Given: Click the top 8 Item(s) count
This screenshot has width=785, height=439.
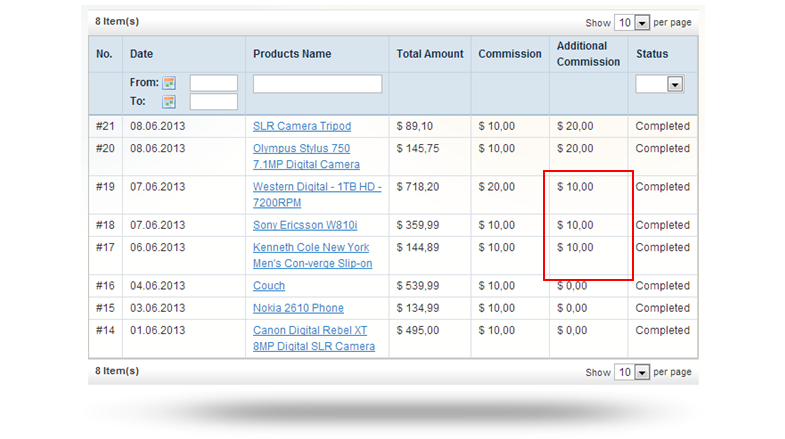Looking at the screenshot, I should 117,22.
